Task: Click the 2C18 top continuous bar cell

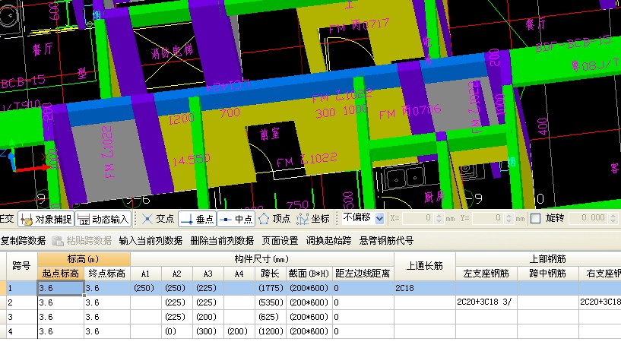Action: [425, 288]
